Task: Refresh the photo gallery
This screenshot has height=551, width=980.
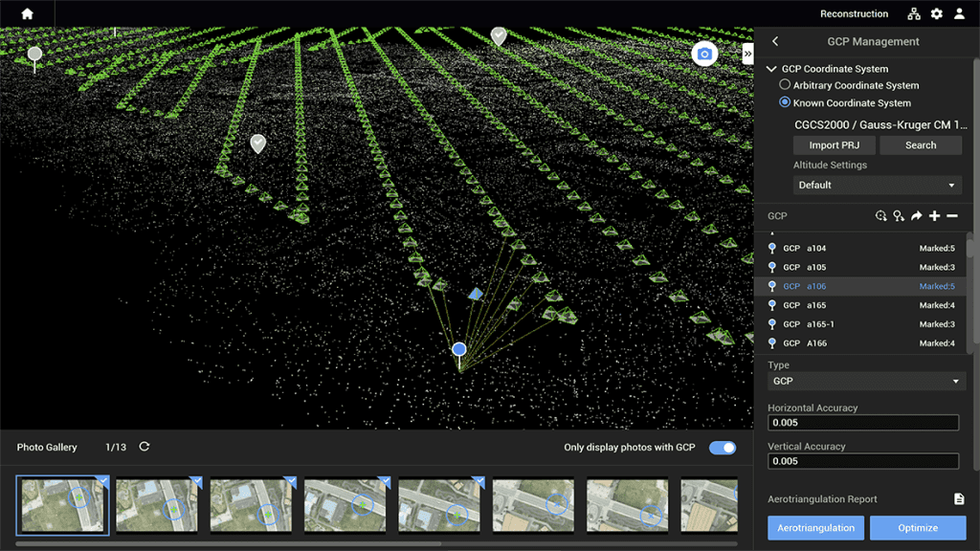Action: pyautogui.click(x=145, y=447)
